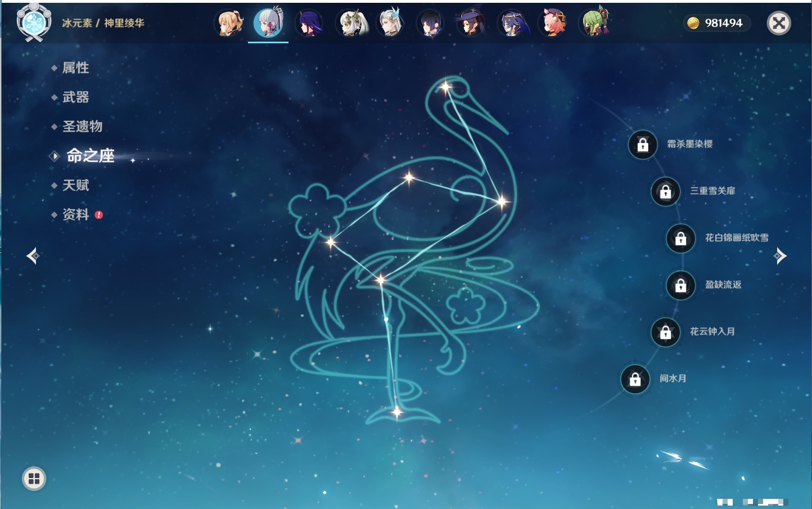Click the 花云钟入月 constellation name

coord(712,331)
